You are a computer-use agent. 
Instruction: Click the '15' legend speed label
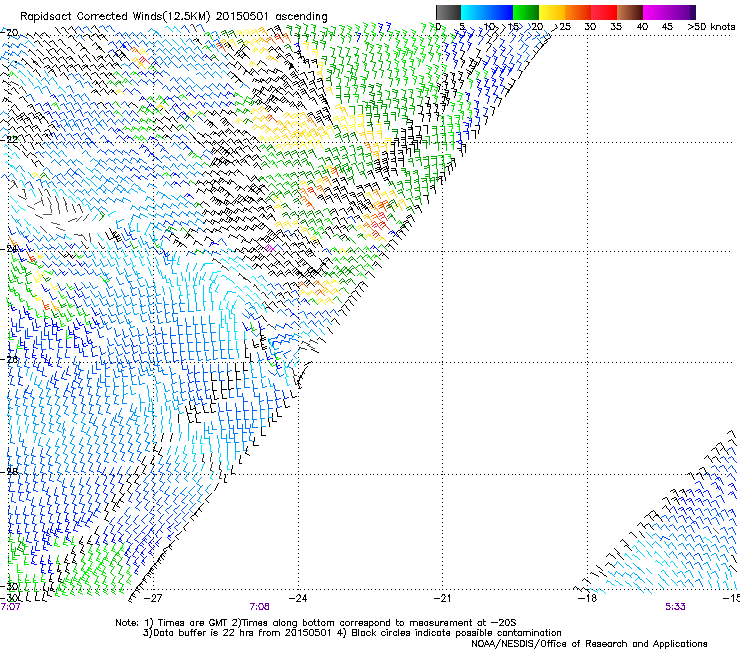pos(513,27)
